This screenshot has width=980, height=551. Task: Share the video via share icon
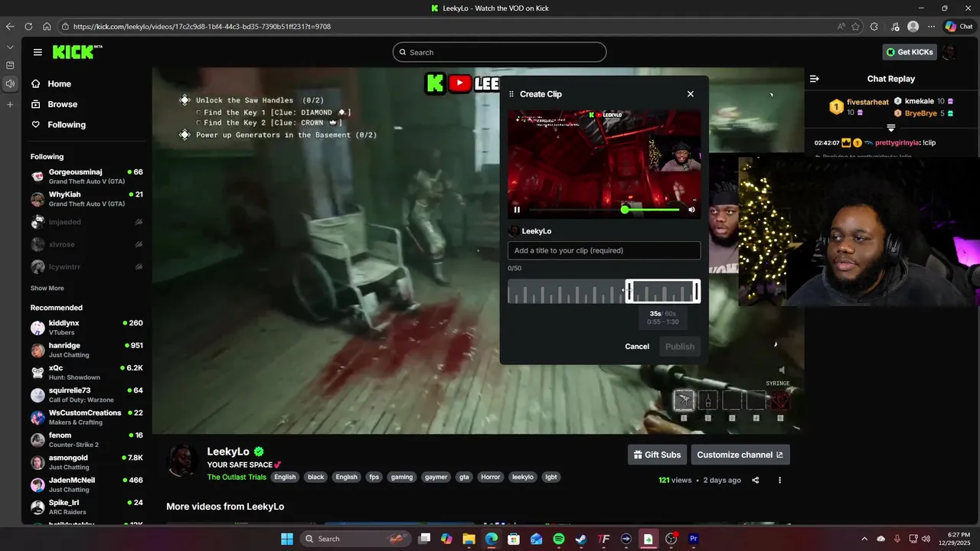(756, 481)
